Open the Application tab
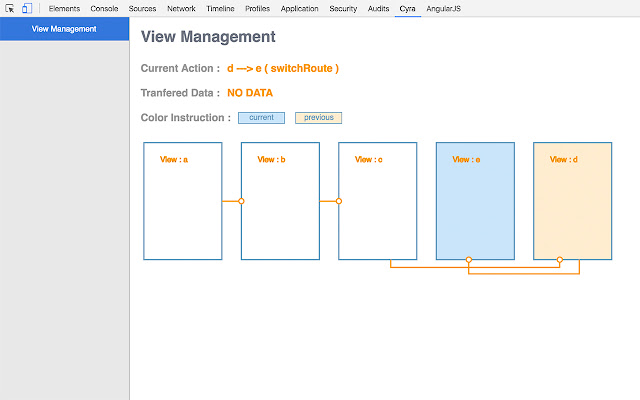Image resolution: width=640 pixels, height=400 pixels. tap(300, 9)
